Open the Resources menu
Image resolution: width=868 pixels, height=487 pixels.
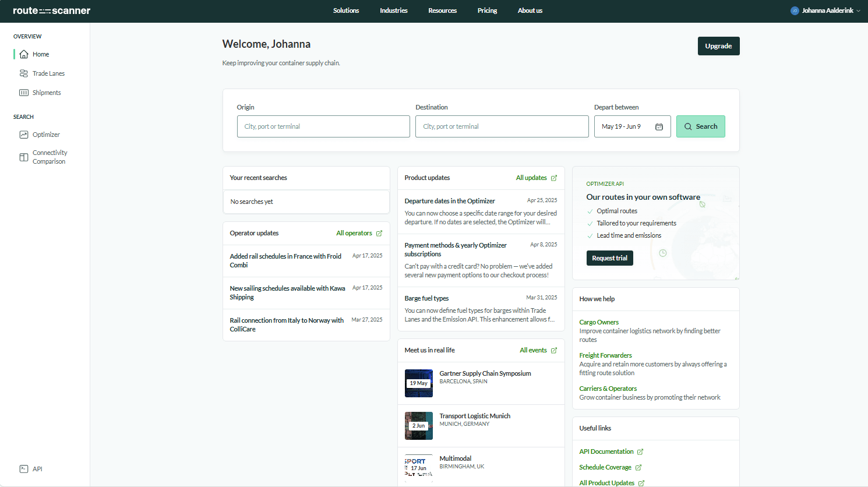point(443,10)
